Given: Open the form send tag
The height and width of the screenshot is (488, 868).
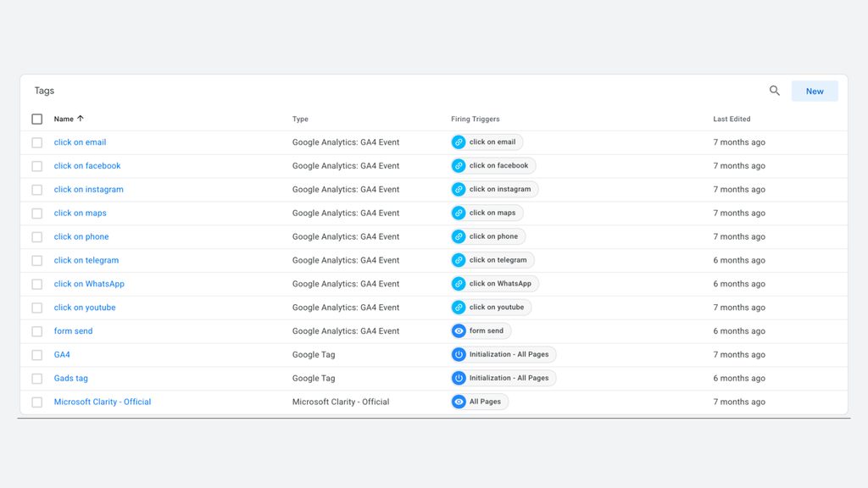Looking at the screenshot, I should [x=73, y=331].
